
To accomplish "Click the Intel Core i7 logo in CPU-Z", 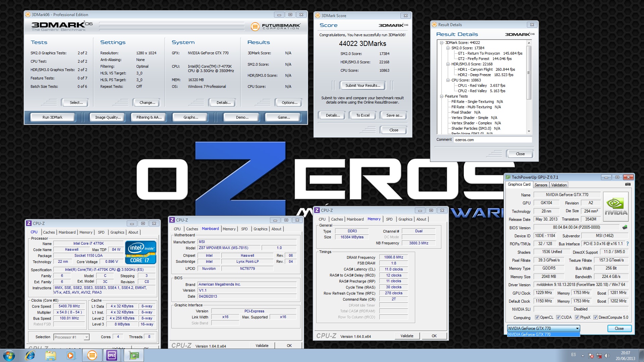I will click(141, 252).
